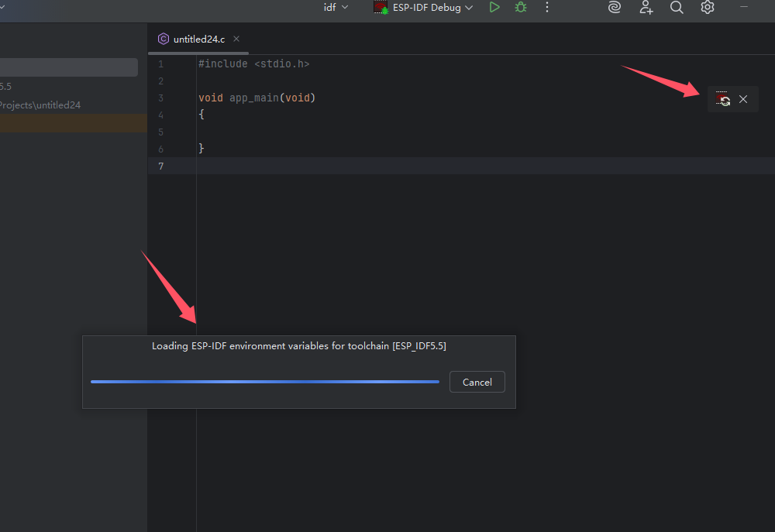The image size is (775, 532).
Task: Open the AI Assistant spiral icon
Action: pyautogui.click(x=615, y=8)
